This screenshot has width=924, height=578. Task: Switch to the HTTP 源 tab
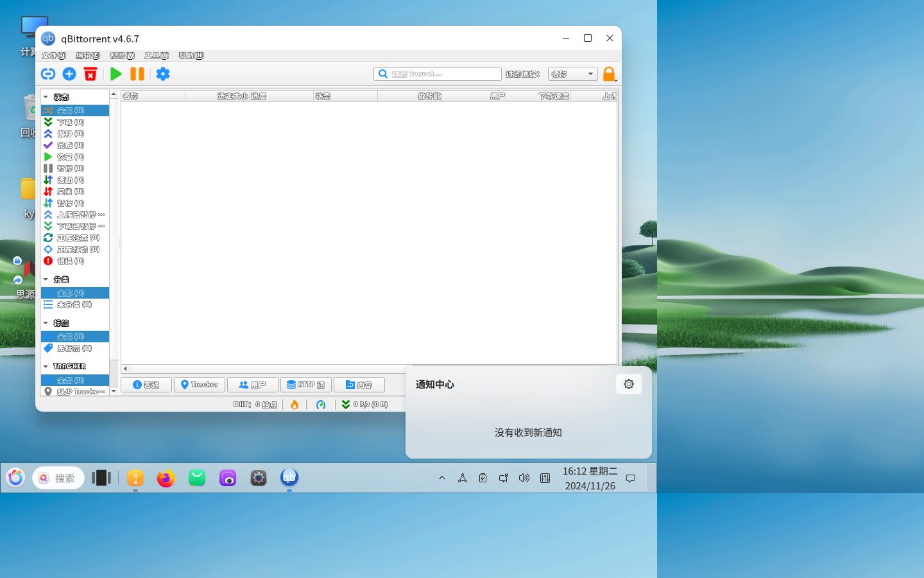306,385
